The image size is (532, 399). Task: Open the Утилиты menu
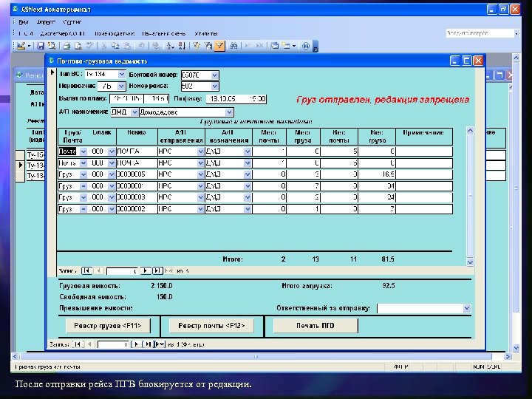tap(206, 33)
